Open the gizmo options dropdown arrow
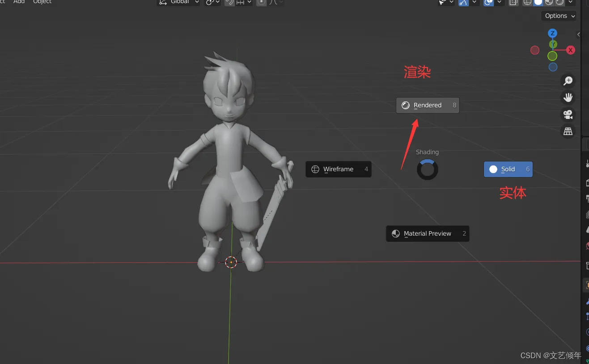 click(x=474, y=2)
